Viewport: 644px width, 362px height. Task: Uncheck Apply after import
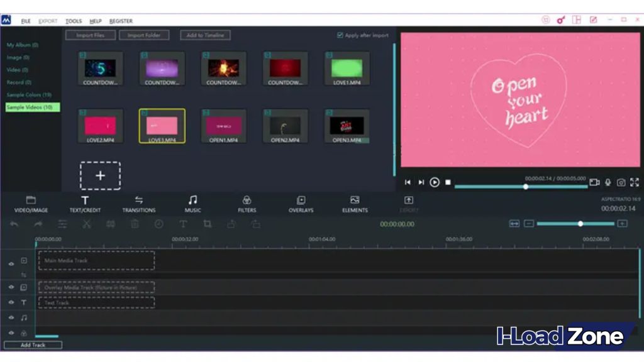340,35
